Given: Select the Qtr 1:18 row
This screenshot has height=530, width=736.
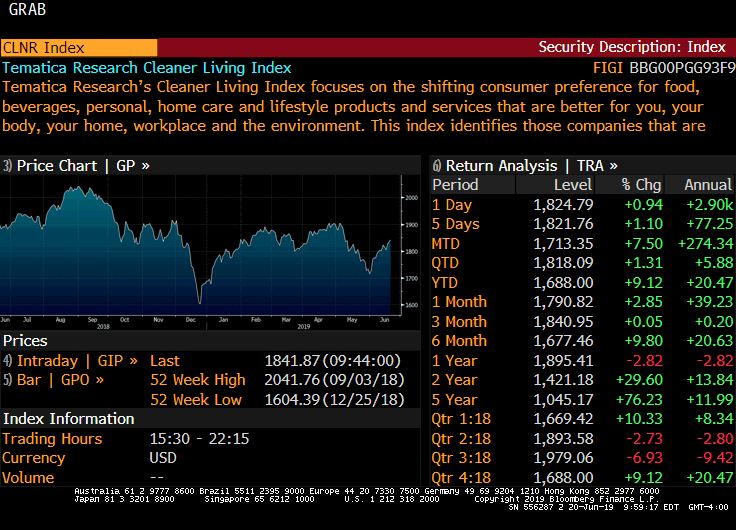Looking at the screenshot, I should point(583,419).
